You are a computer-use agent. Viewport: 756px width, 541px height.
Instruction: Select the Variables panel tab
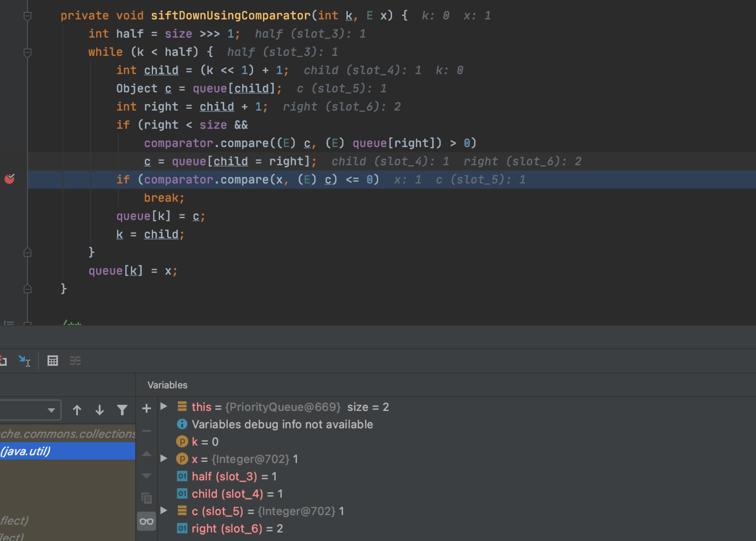click(167, 385)
